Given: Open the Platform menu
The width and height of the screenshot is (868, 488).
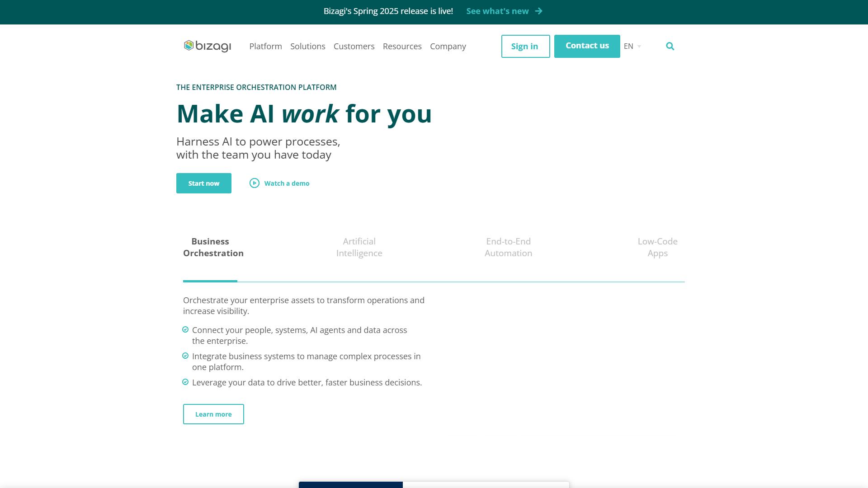Looking at the screenshot, I should (265, 46).
